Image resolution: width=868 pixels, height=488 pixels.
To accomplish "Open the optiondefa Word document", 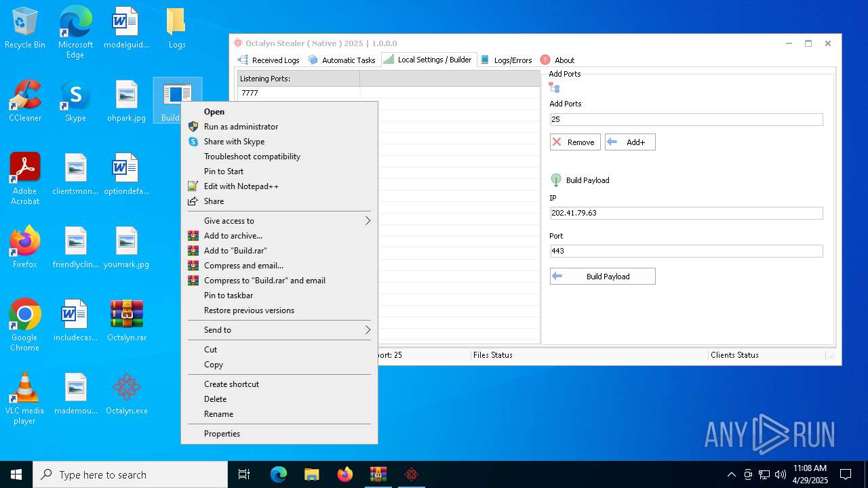I will (x=126, y=175).
